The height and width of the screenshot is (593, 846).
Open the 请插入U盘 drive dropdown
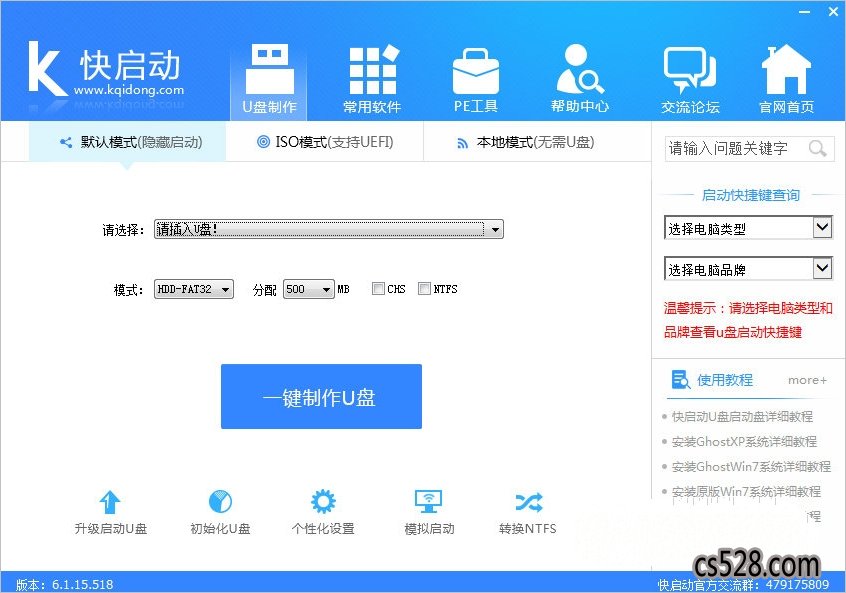329,229
